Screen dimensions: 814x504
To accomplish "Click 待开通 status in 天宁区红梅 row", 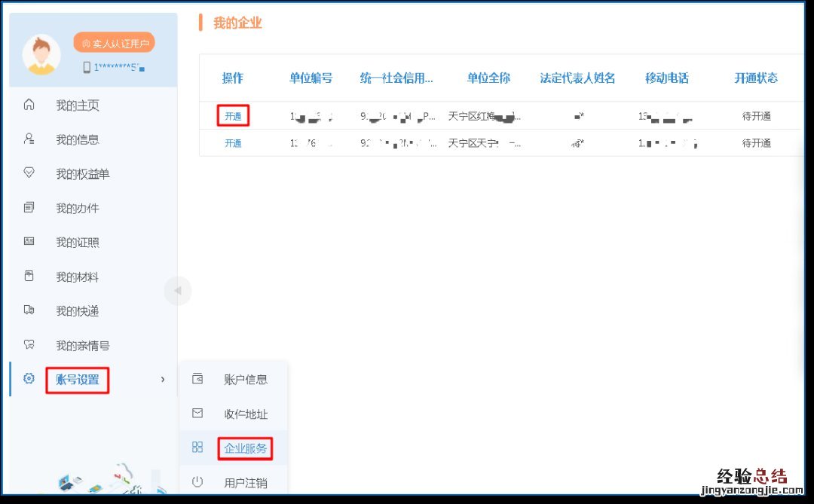I will (757, 116).
